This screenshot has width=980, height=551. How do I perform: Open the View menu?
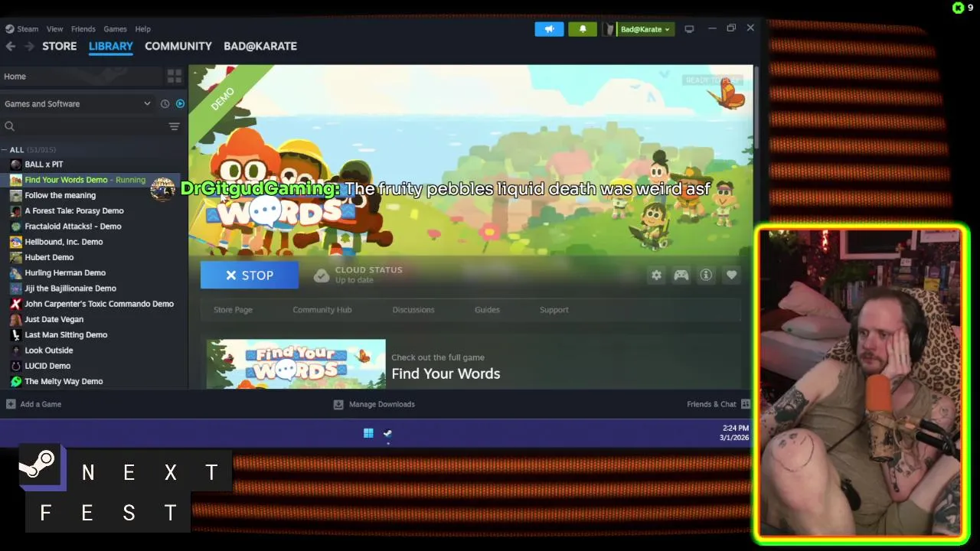coord(54,29)
